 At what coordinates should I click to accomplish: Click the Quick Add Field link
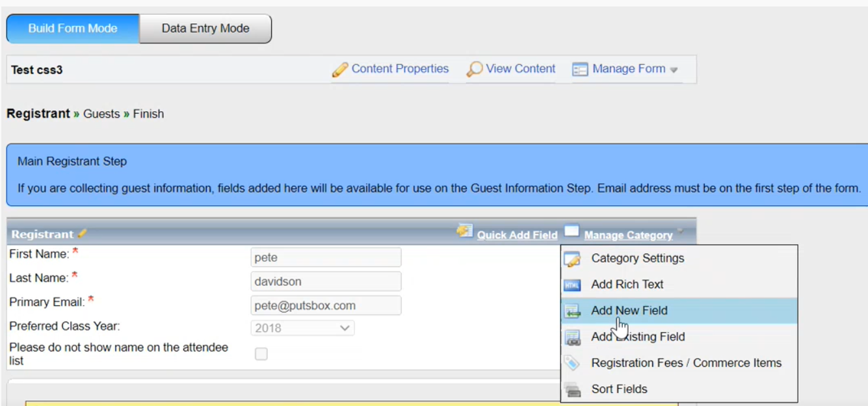click(517, 235)
